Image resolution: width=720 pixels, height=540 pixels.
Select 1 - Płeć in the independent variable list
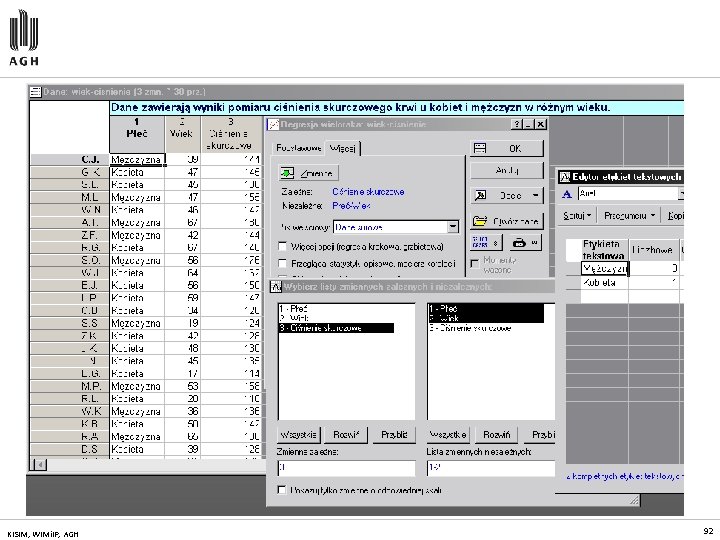[486, 309]
